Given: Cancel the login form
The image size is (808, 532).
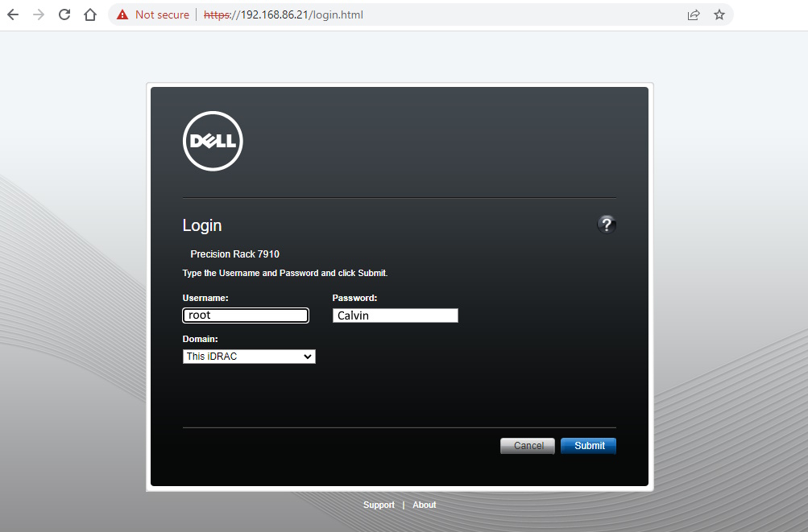Looking at the screenshot, I should [528, 445].
